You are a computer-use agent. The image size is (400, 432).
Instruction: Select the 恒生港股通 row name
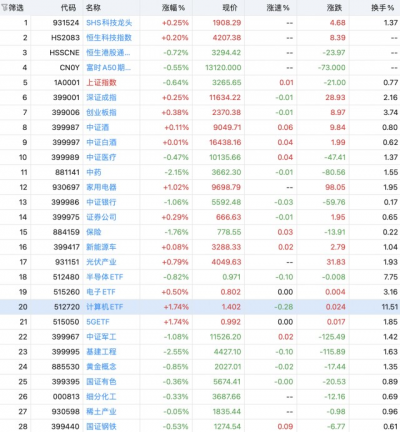(x=108, y=53)
